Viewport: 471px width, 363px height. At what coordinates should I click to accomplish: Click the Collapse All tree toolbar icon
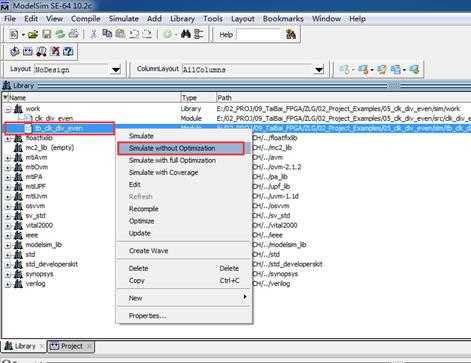coord(199,34)
